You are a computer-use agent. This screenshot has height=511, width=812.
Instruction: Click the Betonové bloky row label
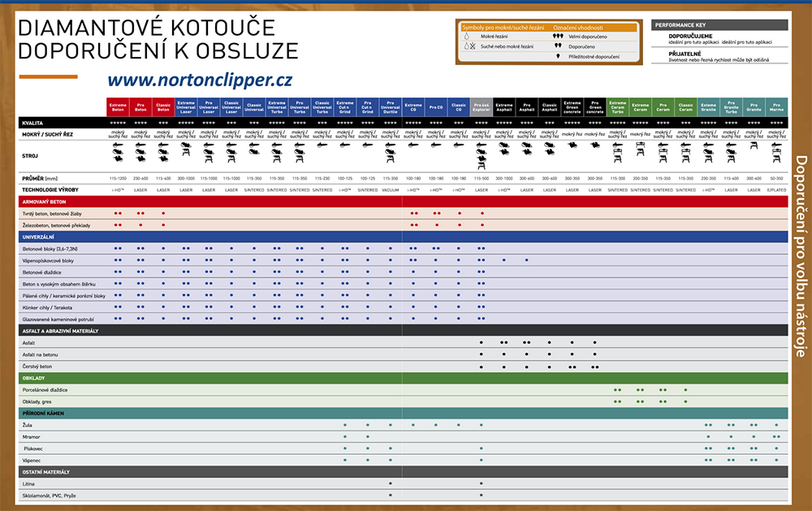(x=50, y=249)
